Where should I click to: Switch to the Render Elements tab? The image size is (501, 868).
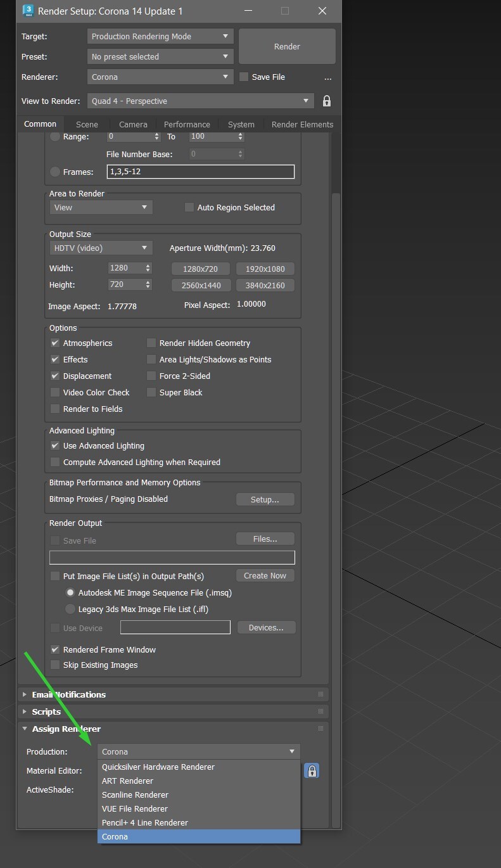(302, 124)
